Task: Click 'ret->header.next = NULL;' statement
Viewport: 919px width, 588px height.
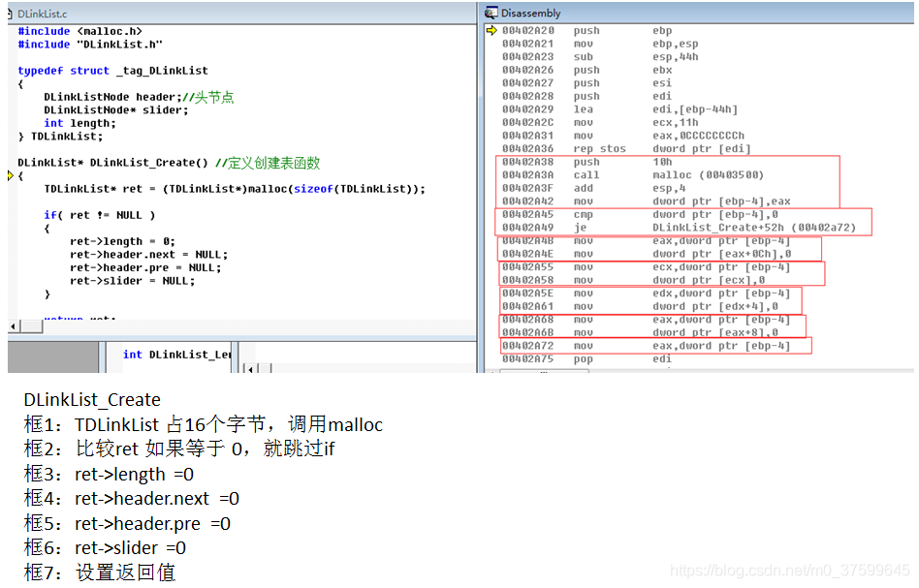Action: [149, 254]
